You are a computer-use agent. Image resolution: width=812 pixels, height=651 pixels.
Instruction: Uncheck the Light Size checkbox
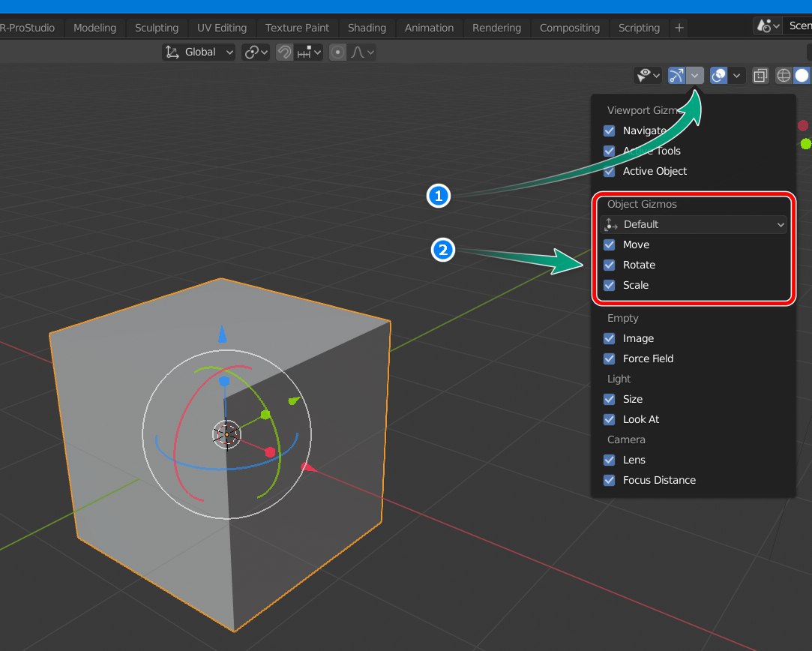(609, 399)
